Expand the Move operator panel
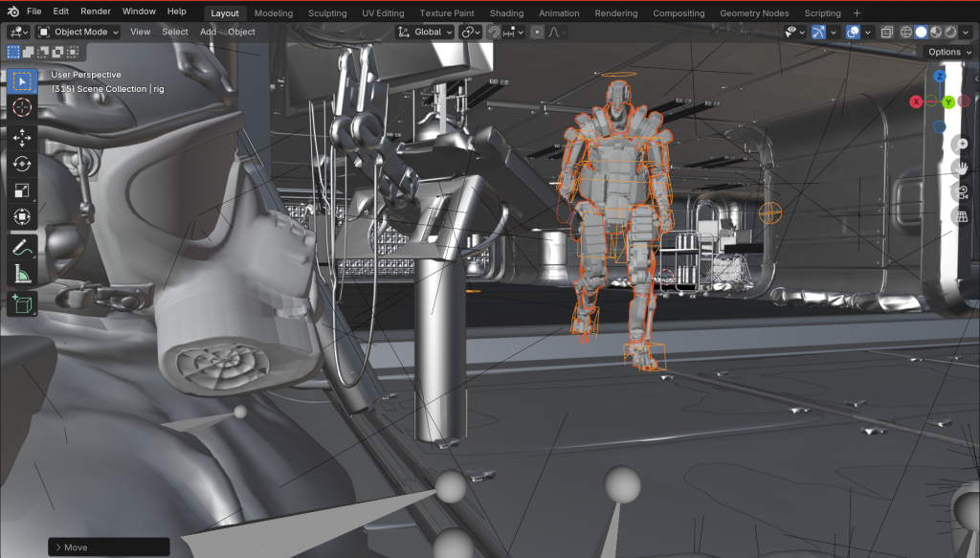Viewport: 980px width, 558px height. click(x=58, y=547)
